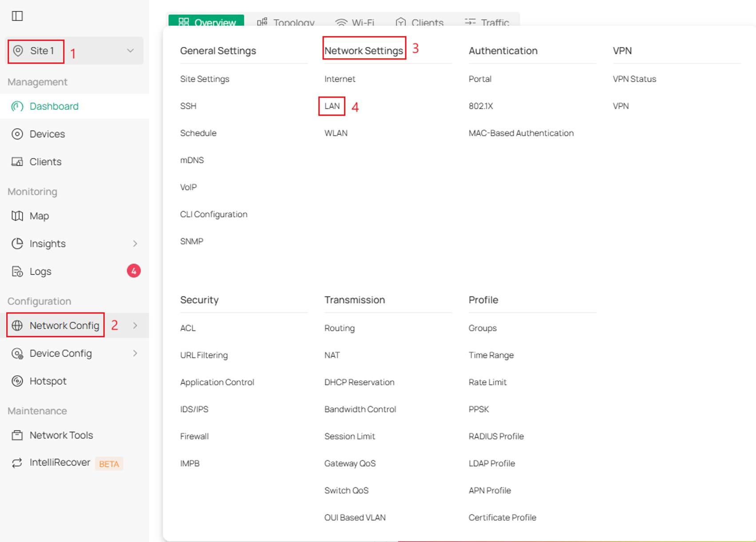Open the SSH settings link
The height and width of the screenshot is (542, 756).
[188, 106]
